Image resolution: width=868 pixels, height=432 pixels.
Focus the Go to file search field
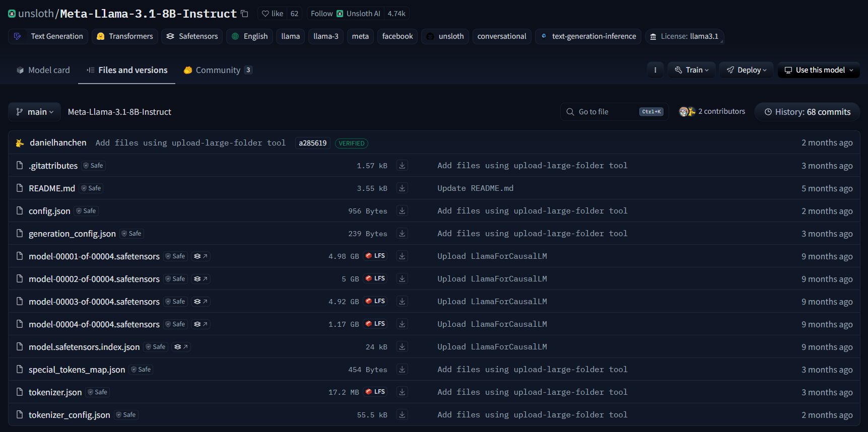coord(615,112)
